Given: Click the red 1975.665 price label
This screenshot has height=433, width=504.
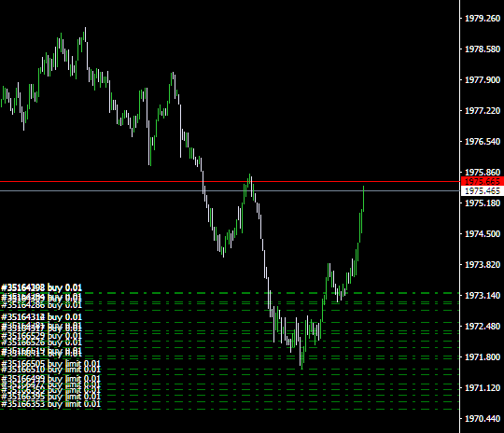Looking at the screenshot, I should (483, 181).
